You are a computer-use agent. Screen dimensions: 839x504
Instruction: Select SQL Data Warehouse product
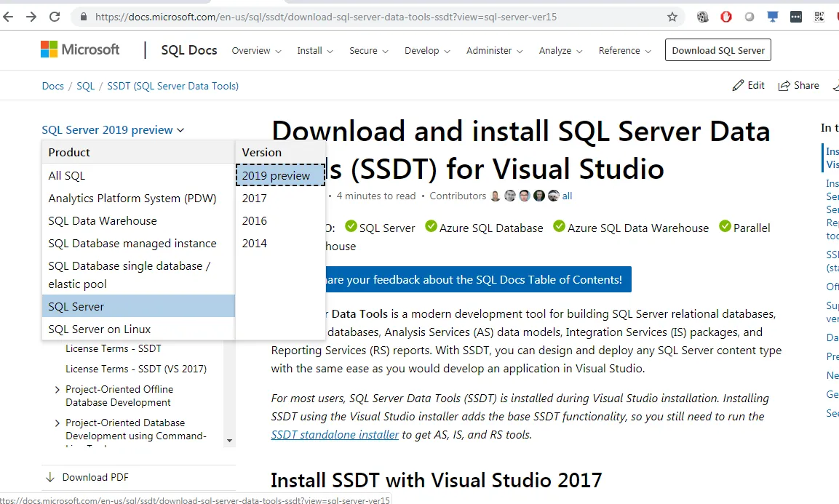[x=138, y=220]
